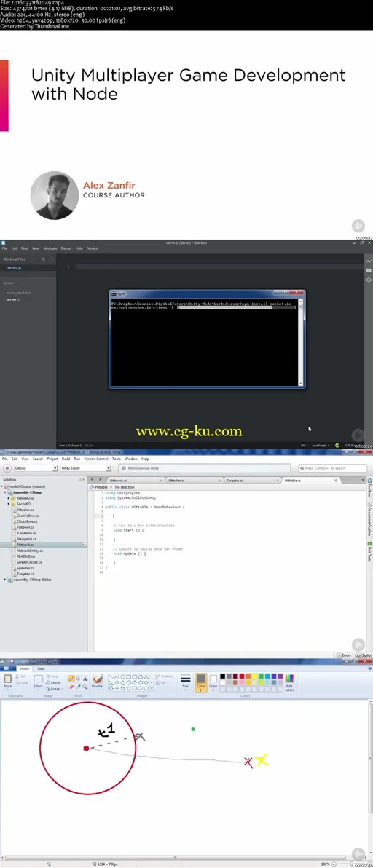Pick the yellow color swatch in Paint
This screenshot has width=373, height=868.
tap(254, 676)
